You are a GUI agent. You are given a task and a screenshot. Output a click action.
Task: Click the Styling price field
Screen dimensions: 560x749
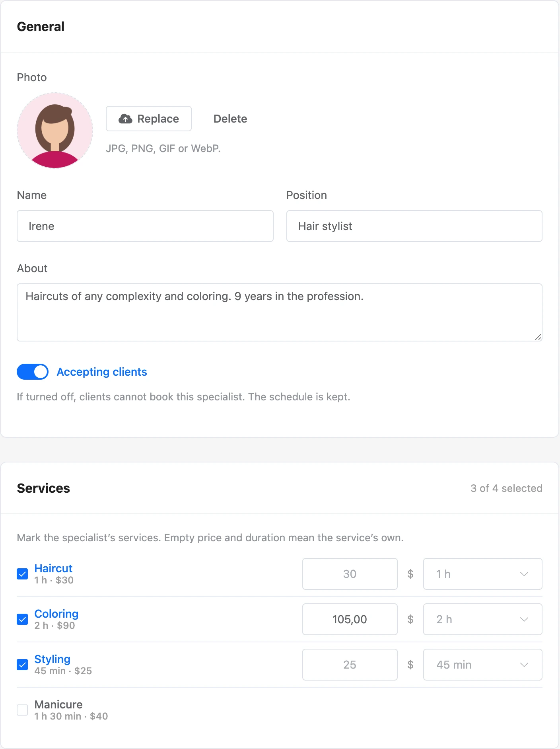pos(350,665)
